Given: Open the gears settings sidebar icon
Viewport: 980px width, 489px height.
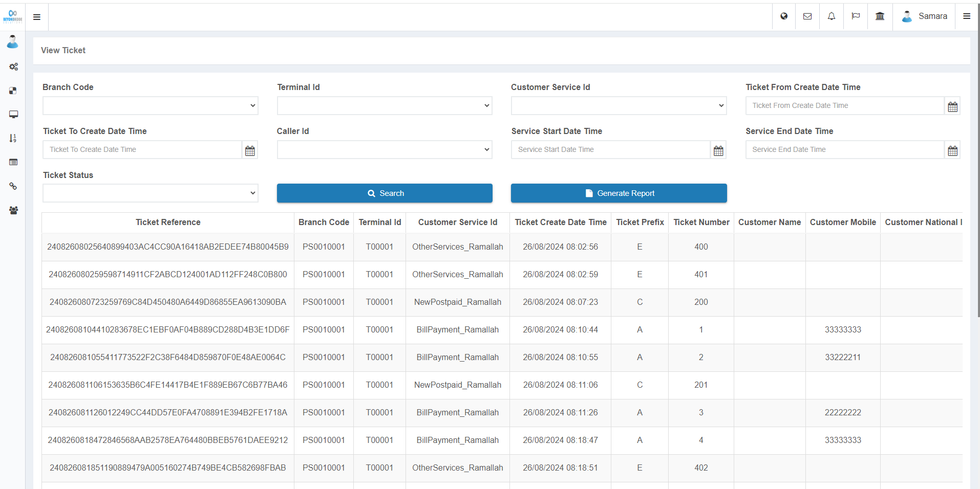Looking at the screenshot, I should click(13, 66).
